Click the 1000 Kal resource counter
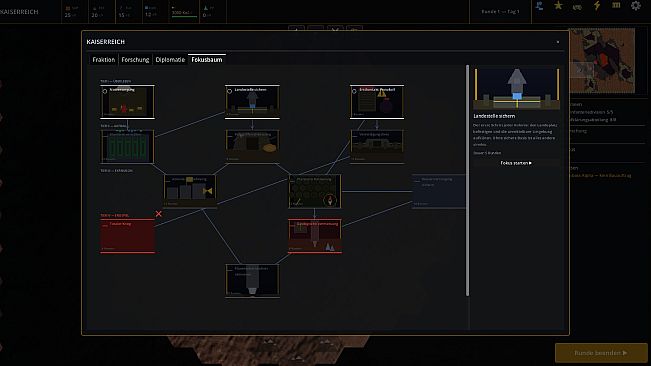Viewport: 651px width, 366px height. (x=184, y=12)
